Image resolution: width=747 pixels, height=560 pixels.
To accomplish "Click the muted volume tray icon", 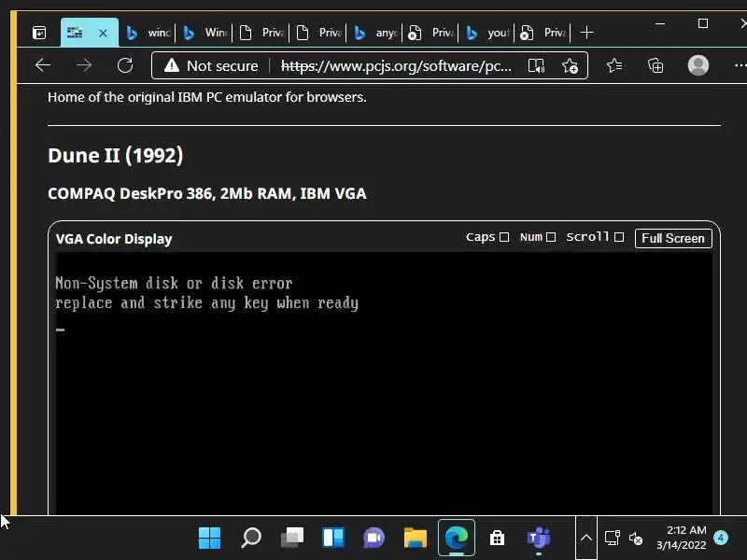I will pos(636,539).
